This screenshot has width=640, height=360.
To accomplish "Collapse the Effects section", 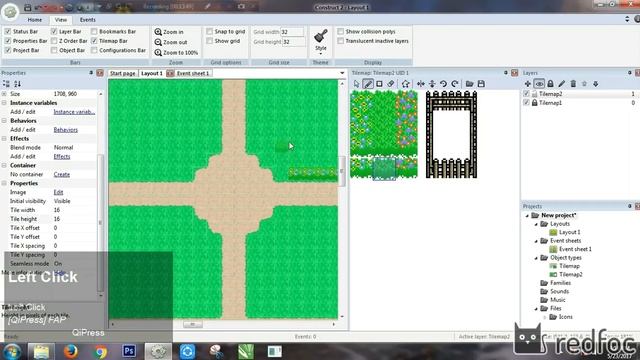I will point(4,139).
